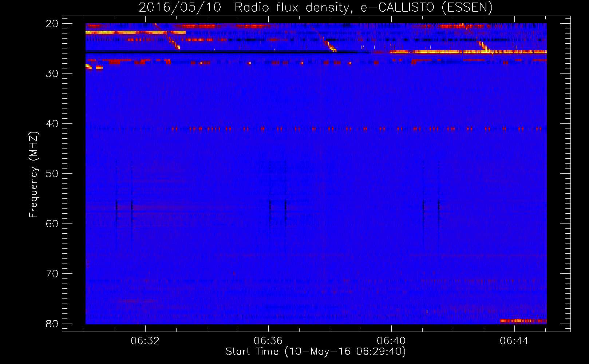Click the 50 MHz frequency tick label
Screen dimensions: 589x364
(x=52, y=174)
